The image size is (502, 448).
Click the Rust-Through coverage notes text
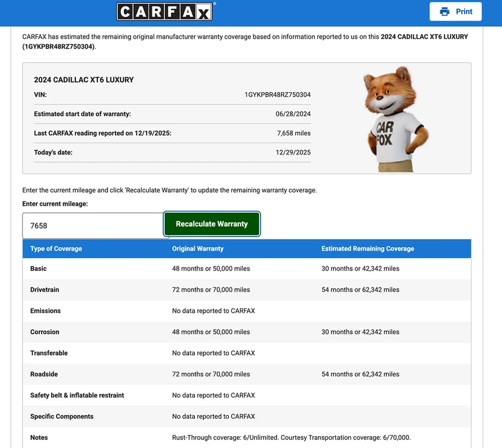click(291, 438)
